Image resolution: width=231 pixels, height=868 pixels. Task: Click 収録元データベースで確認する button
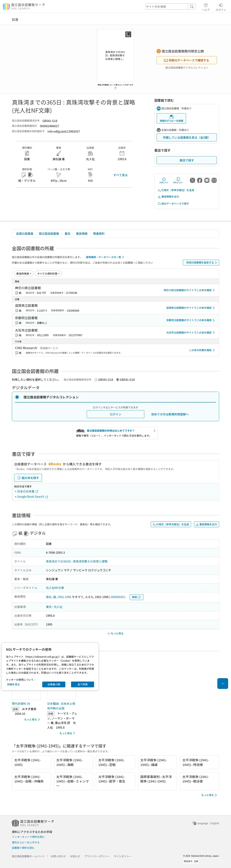pos(187,60)
